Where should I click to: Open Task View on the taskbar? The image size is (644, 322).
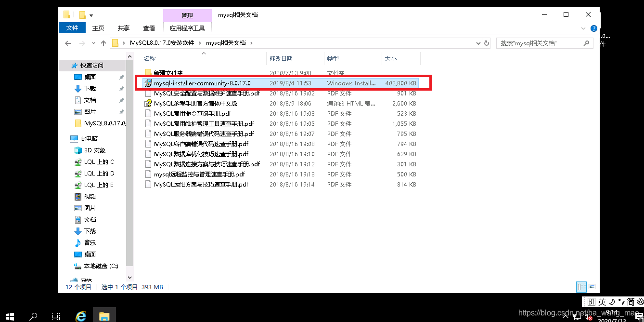click(x=56, y=316)
